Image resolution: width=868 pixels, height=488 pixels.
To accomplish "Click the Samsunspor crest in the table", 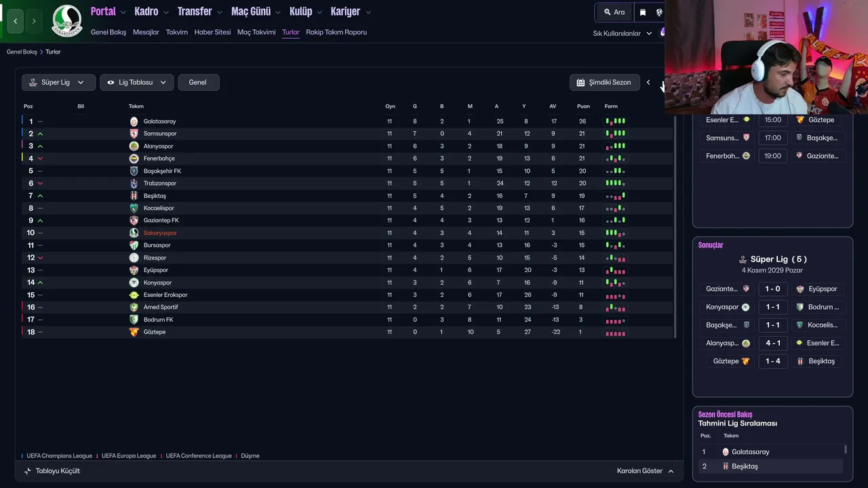I will point(134,134).
